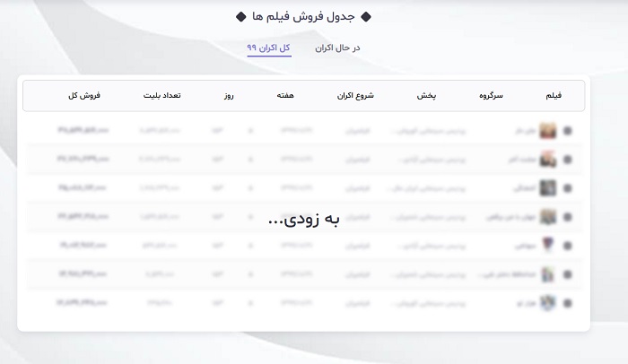Toggle the round marker on the last row
Viewport: 628px width, 364px height.
click(x=568, y=303)
